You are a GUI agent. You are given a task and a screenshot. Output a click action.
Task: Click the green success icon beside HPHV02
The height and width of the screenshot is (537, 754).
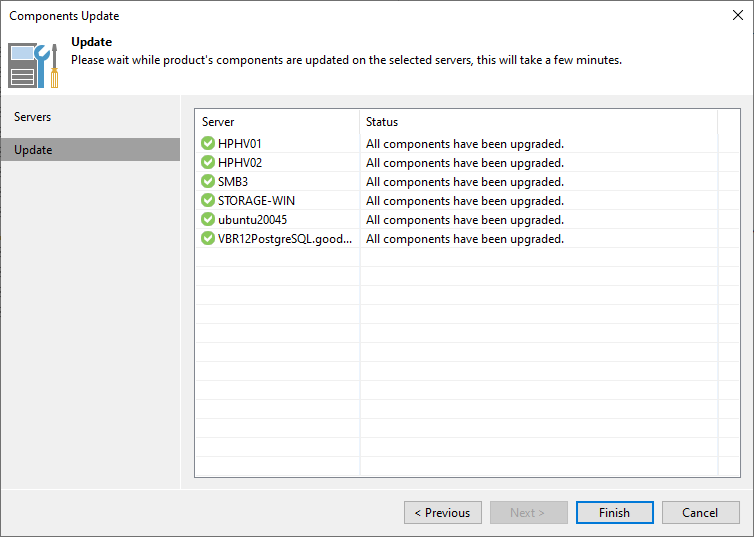[208, 162]
